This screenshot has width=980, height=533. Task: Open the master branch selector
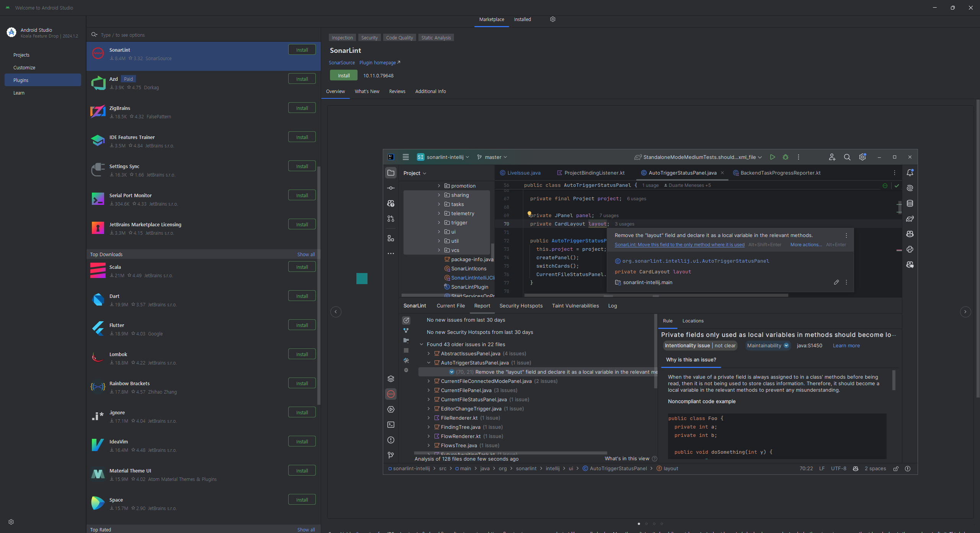click(493, 157)
